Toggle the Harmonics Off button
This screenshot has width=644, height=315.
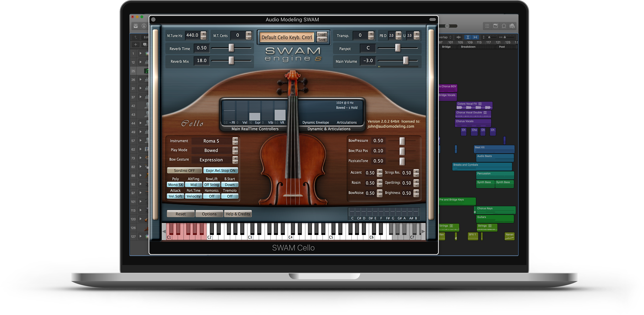tap(212, 196)
